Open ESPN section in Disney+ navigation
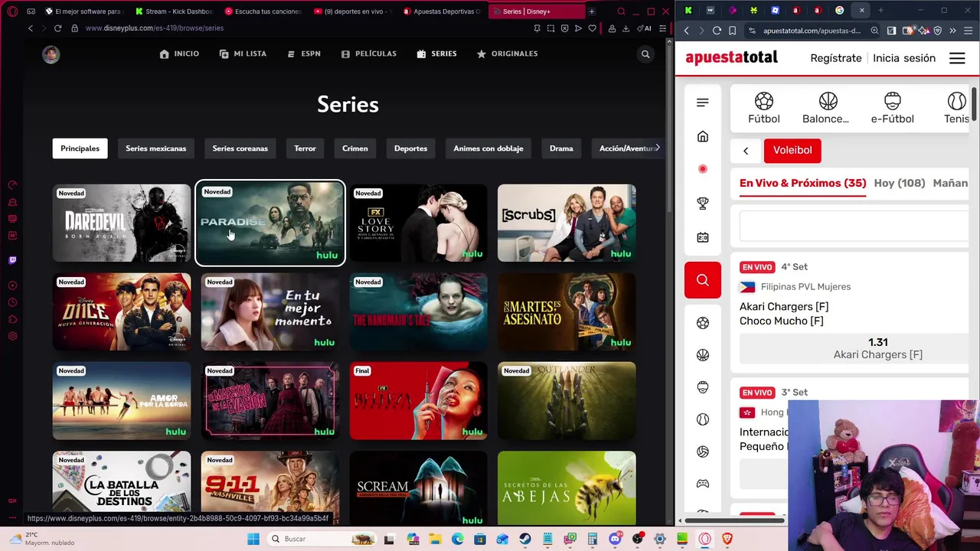This screenshot has height=551, width=980. point(304,54)
